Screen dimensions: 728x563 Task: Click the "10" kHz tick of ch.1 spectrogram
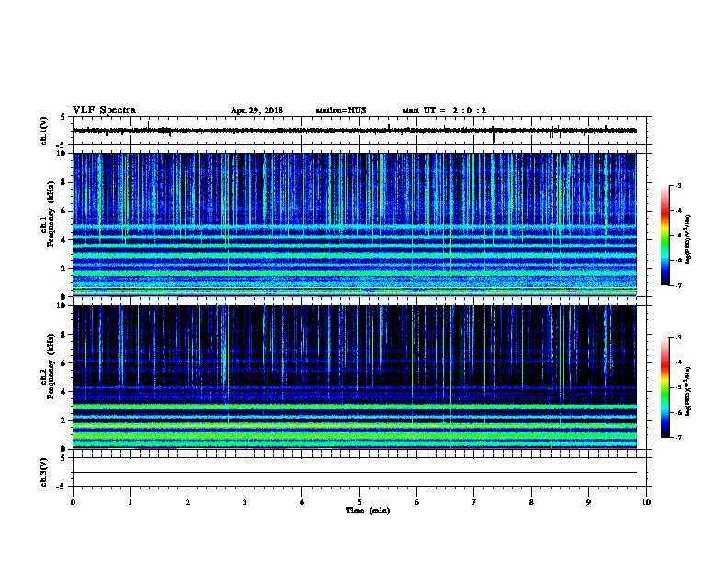[63, 154]
